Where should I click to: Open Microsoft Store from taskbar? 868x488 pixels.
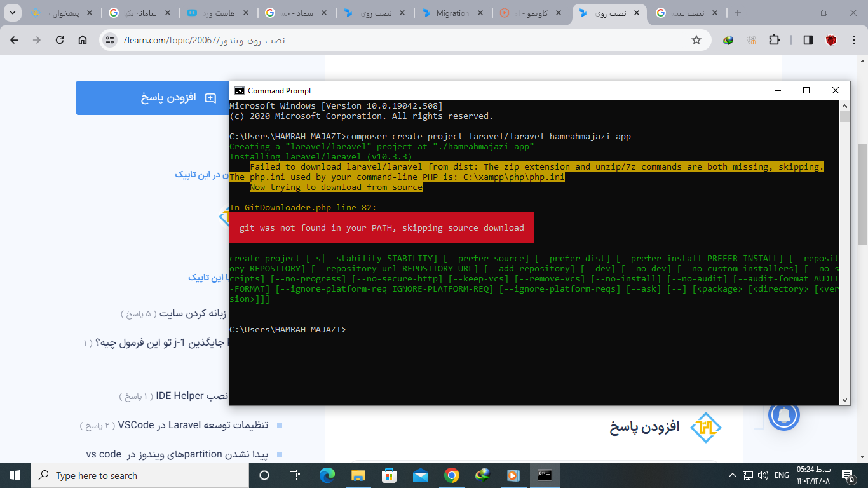(389, 475)
